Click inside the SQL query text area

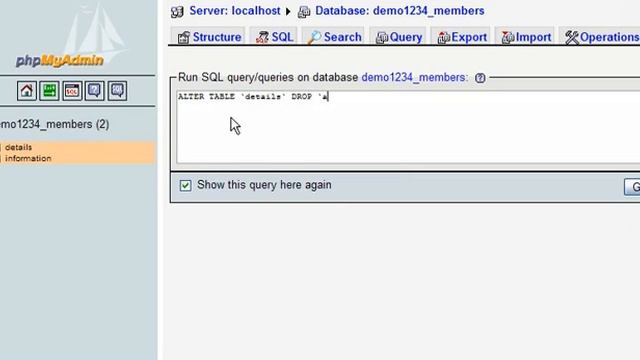pyautogui.click(x=408, y=127)
